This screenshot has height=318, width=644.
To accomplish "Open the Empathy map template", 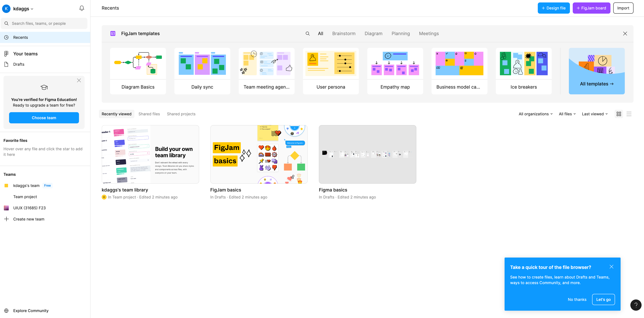I will point(395,71).
